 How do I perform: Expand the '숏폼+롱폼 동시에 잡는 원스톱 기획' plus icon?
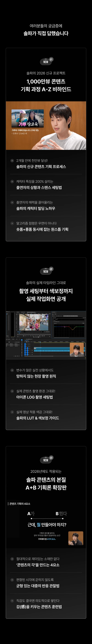[x=12, y=223]
